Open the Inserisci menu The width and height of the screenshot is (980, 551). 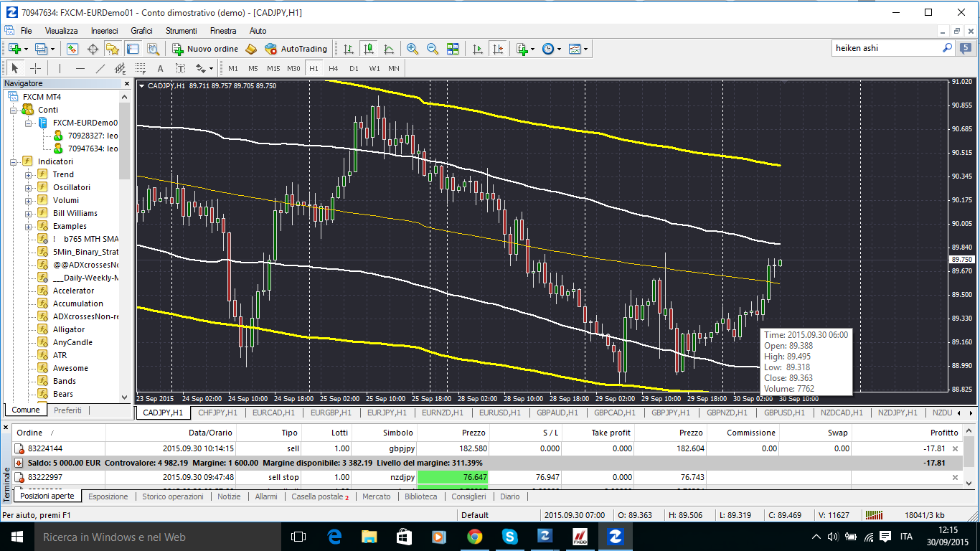click(x=105, y=31)
